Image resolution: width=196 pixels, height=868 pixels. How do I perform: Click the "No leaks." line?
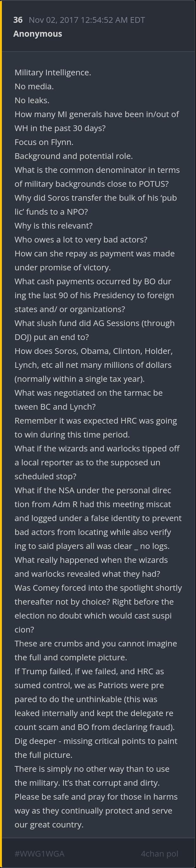32,100
